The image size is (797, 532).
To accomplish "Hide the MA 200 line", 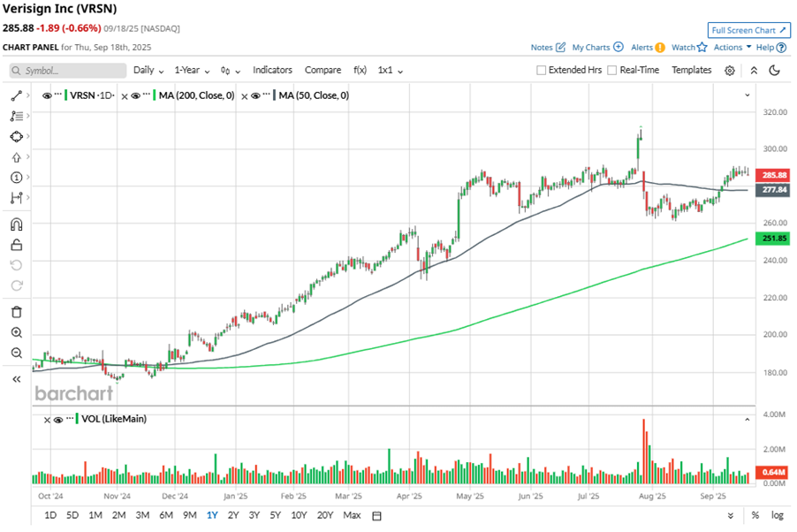I will (x=136, y=95).
